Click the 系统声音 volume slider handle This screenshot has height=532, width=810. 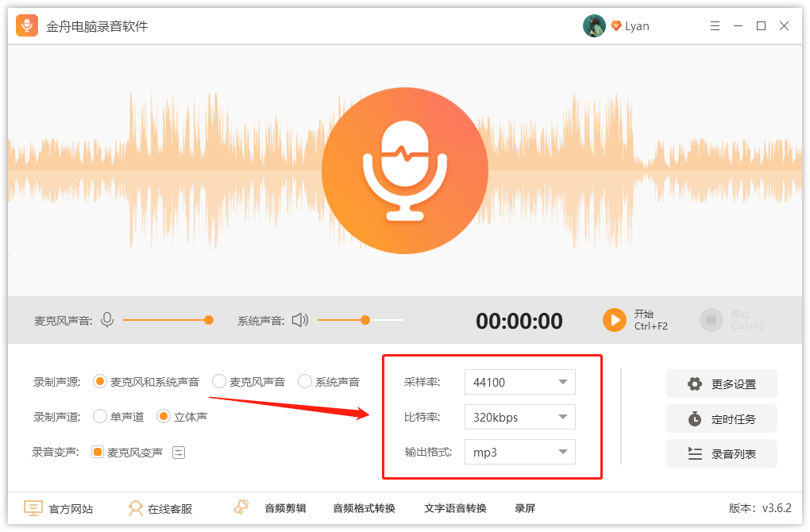click(x=365, y=320)
